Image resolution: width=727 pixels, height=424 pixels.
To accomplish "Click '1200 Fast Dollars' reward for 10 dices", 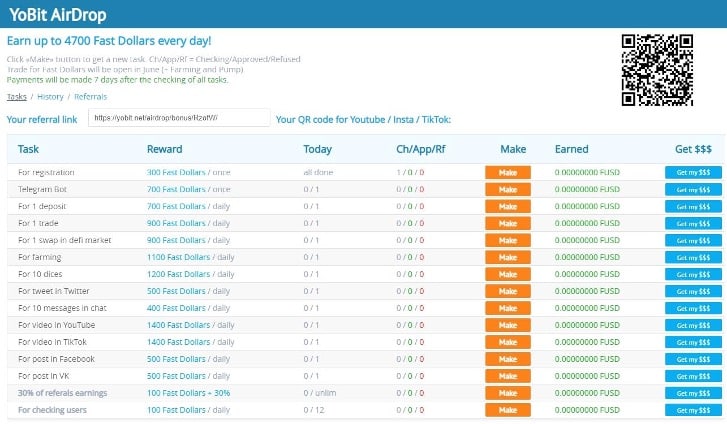I will click(179, 274).
